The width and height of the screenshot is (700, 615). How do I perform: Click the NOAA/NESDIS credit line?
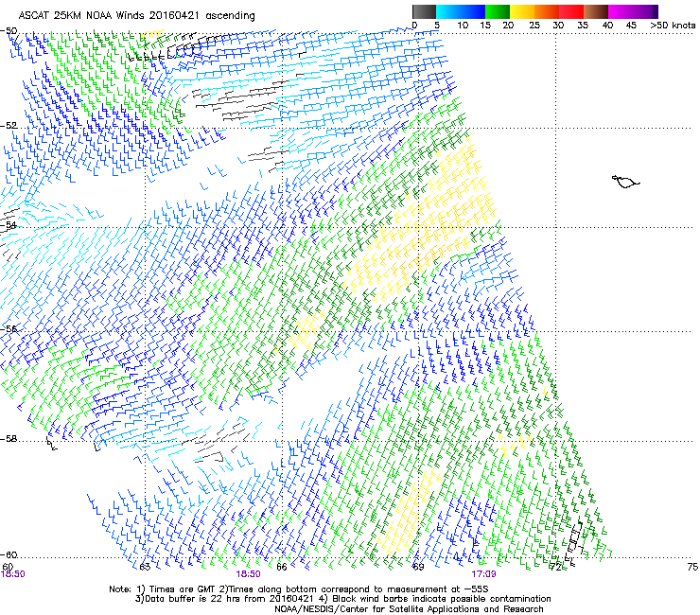coord(409,609)
